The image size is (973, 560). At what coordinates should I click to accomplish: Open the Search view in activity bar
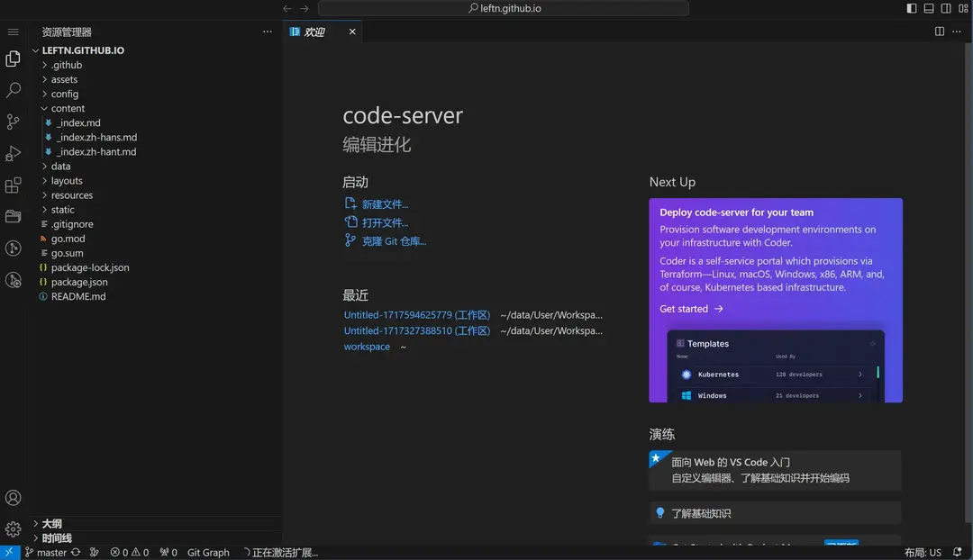tap(14, 90)
